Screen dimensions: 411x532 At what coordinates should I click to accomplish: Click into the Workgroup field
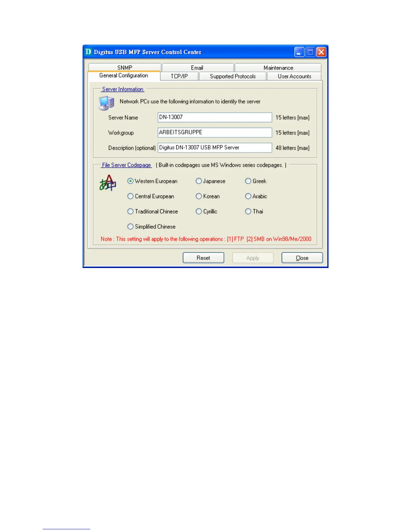(x=215, y=132)
